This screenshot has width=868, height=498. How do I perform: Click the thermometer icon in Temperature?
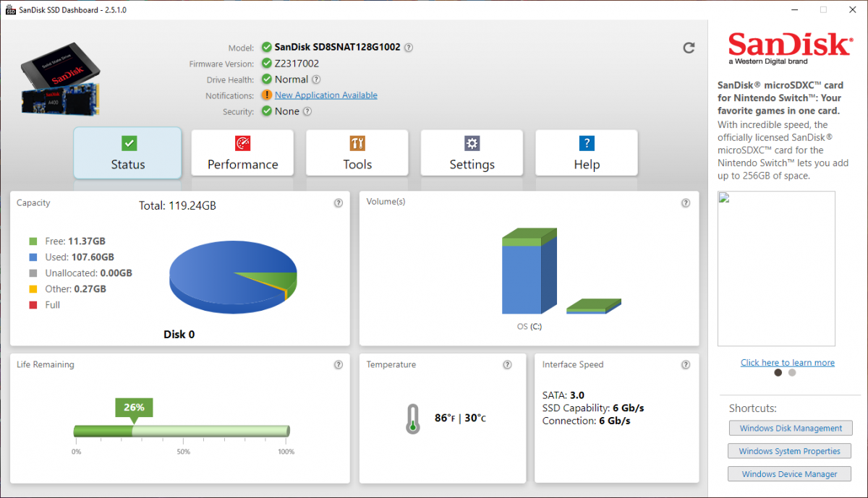click(413, 418)
